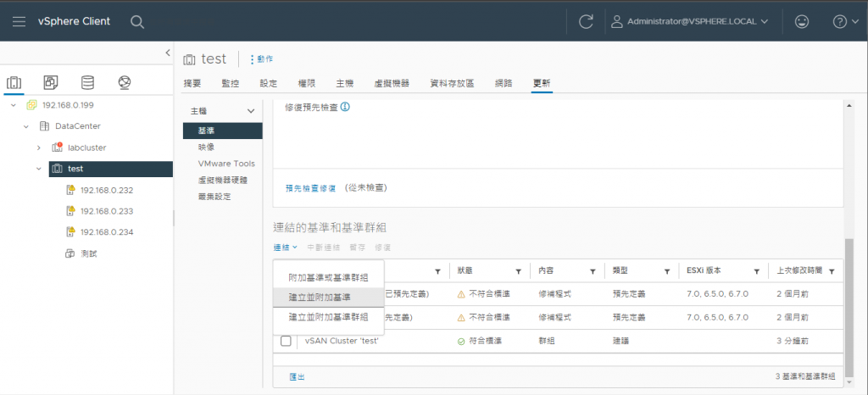Refresh the vSphere Client view
This screenshot has height=395, width=868.
click(586, 21)
